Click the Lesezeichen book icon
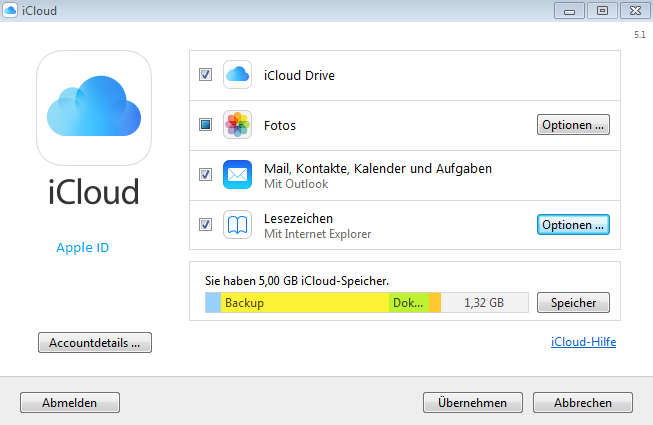Viewport: 653px width, 425px height. (x=237, y=224)
